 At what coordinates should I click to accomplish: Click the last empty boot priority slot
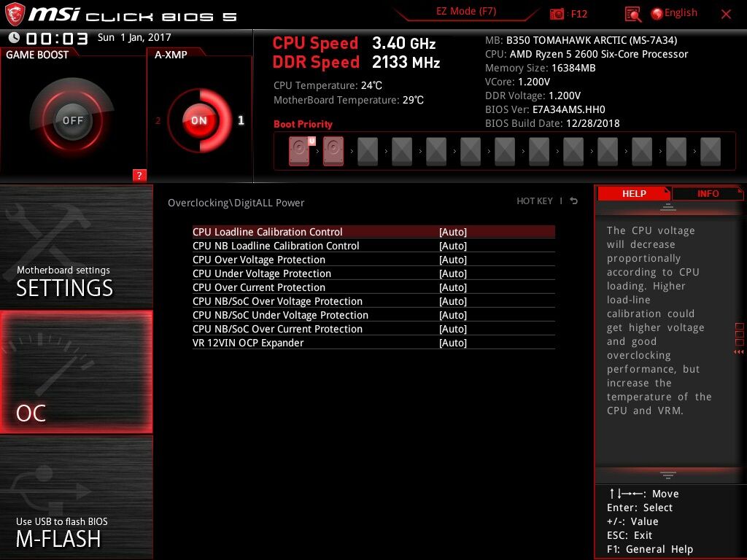click(x=711, y=152)
